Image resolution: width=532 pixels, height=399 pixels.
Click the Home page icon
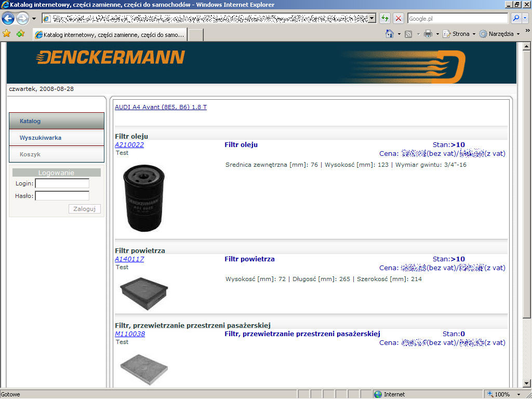point(390,34)
